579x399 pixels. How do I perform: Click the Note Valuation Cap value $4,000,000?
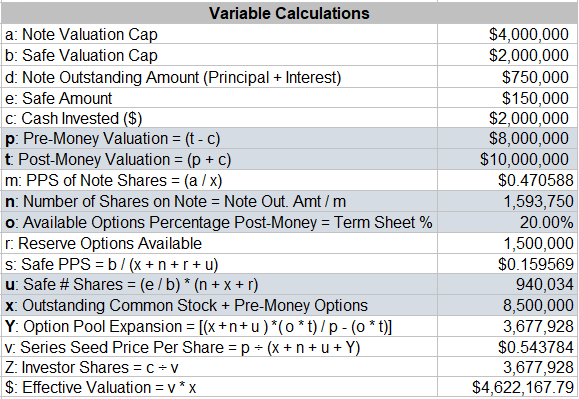pyautogui.click(x=507, y=34)
